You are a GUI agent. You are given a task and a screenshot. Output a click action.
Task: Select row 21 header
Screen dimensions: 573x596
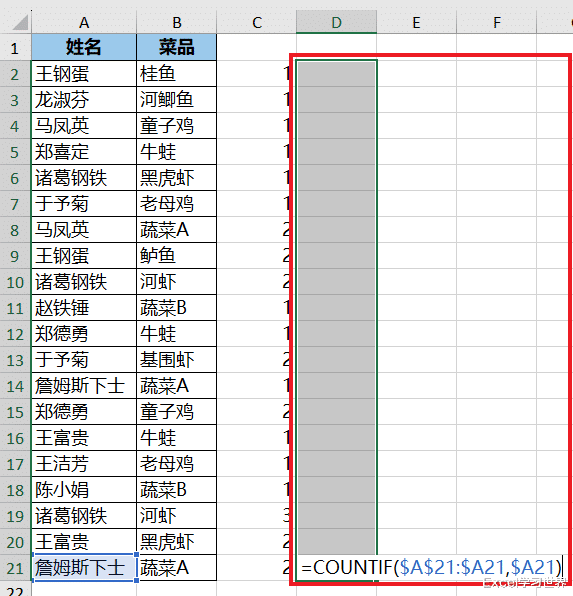coord(15,568)
